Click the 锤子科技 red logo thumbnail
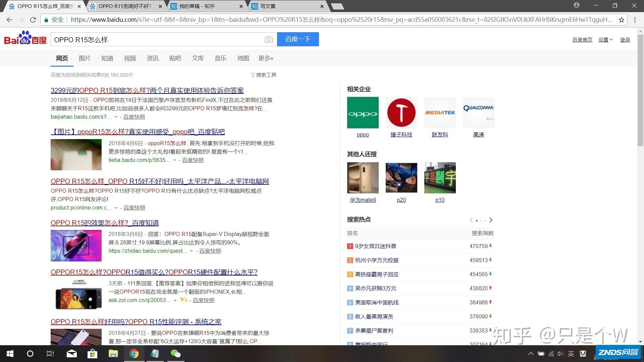 (x=401, y=113)
